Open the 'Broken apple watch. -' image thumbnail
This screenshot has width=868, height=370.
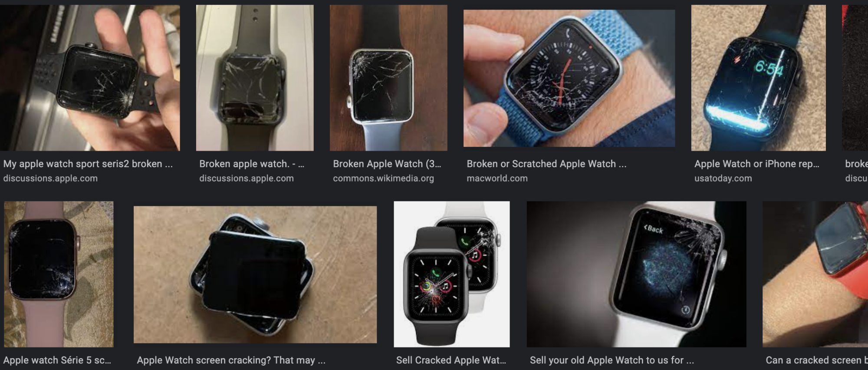pos(255,78)
